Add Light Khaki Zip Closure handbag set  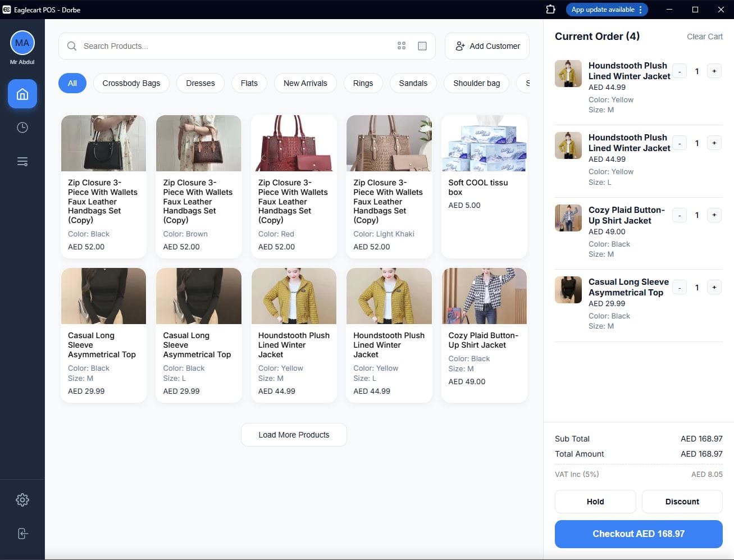point(389,186)
